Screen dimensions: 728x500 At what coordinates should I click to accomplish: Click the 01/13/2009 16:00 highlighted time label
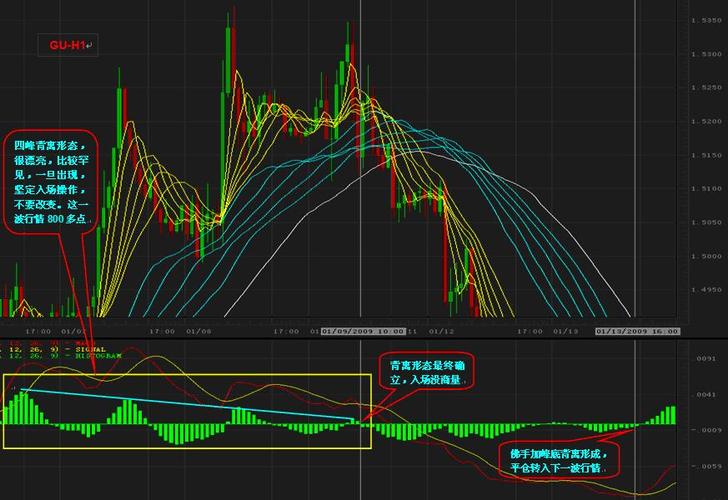(637, 330)
